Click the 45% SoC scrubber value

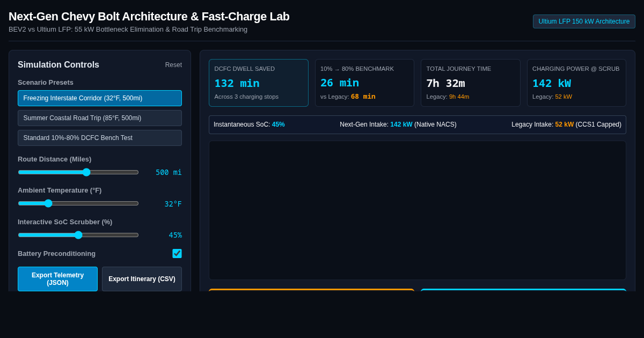(x=175, y=235)
